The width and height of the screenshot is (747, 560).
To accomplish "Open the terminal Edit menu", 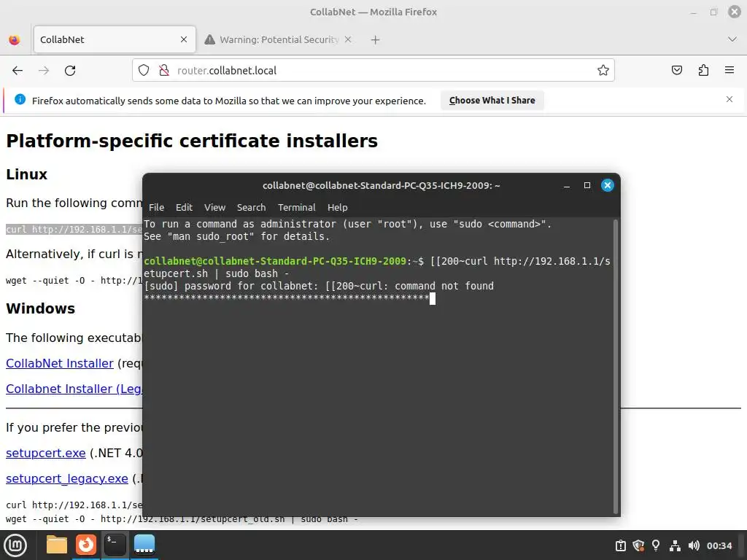I will pos(184,208).
